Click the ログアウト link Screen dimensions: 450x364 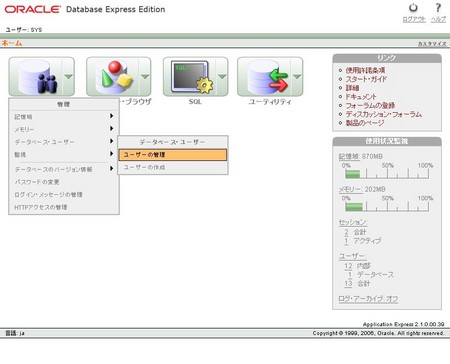(x=414, y=19)
